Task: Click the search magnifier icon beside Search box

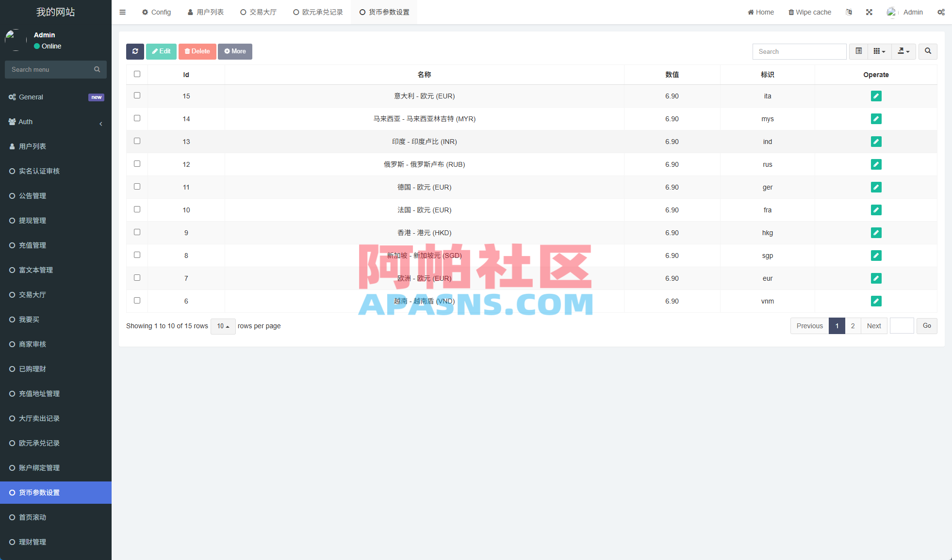Action: coord(927,51)
